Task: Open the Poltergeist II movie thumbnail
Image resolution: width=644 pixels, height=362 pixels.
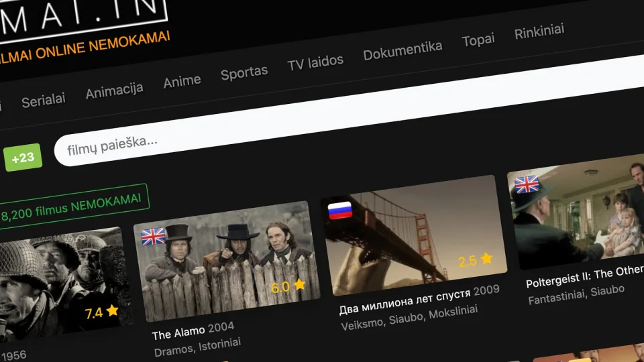Action: tap(577, 211)
